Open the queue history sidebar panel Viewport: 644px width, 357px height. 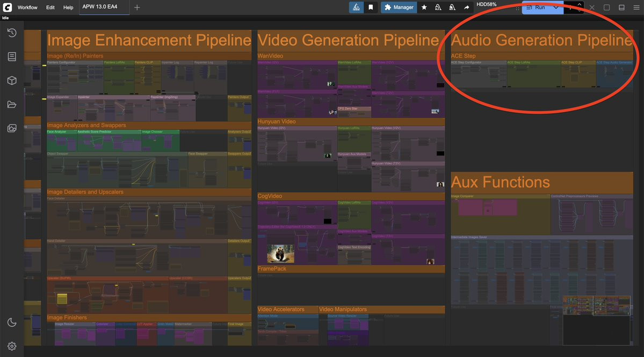tap(12, 33)
